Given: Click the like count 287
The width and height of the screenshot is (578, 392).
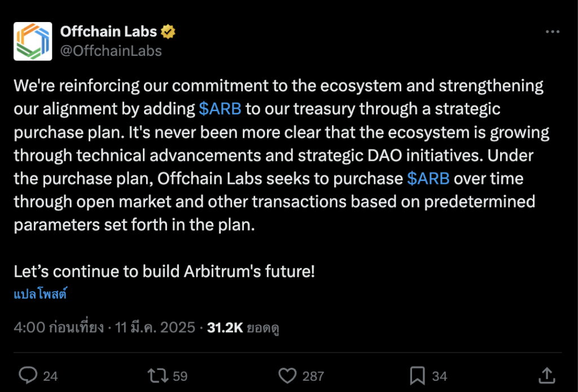Looking at the screenshot, I should pyautogui.click(x=313, y=376).
